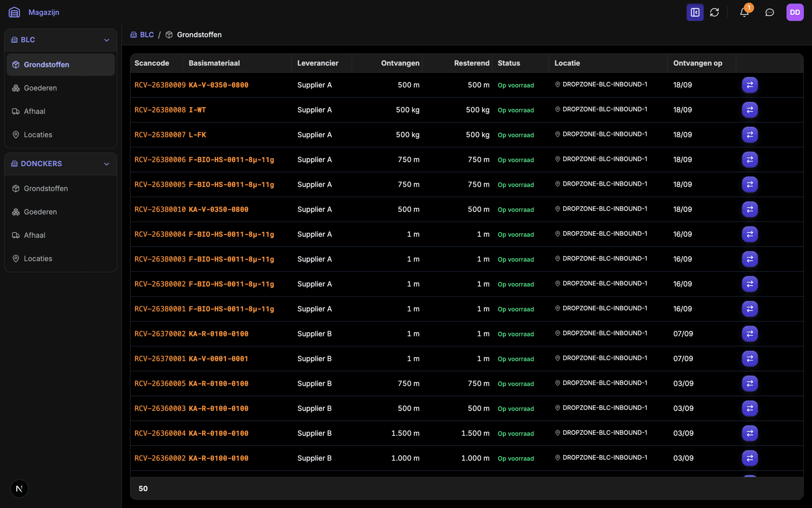This screenshot has width=812, height=508.
Task: Click transfer button for RCV-26380004
Action: pos(750,234)
